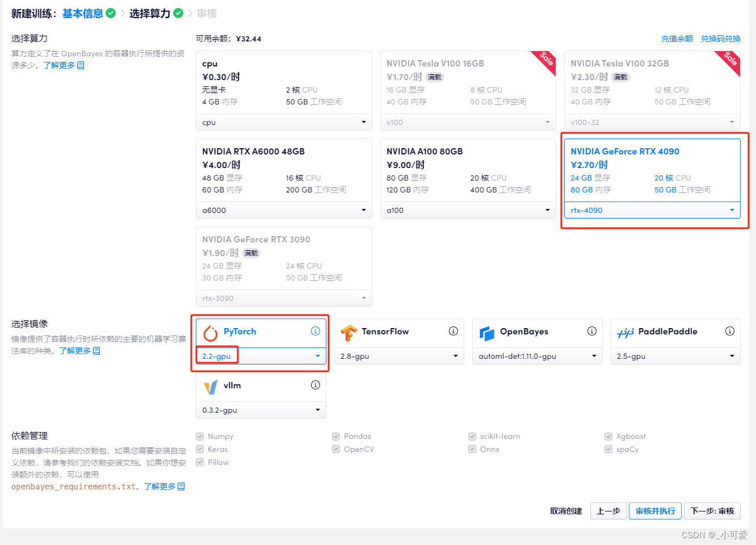Click the PaddlePaddle logo icon
The width and height of the screenshot is (756, 545).
pos(625,333)
